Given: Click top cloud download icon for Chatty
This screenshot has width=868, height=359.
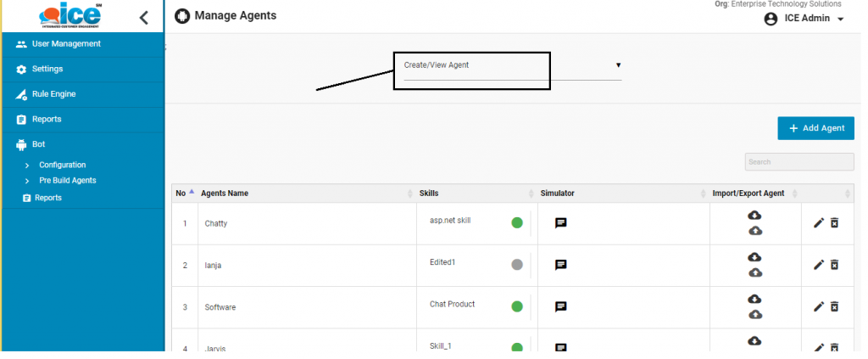Looking at the screenshot, I should coord(754,216).
